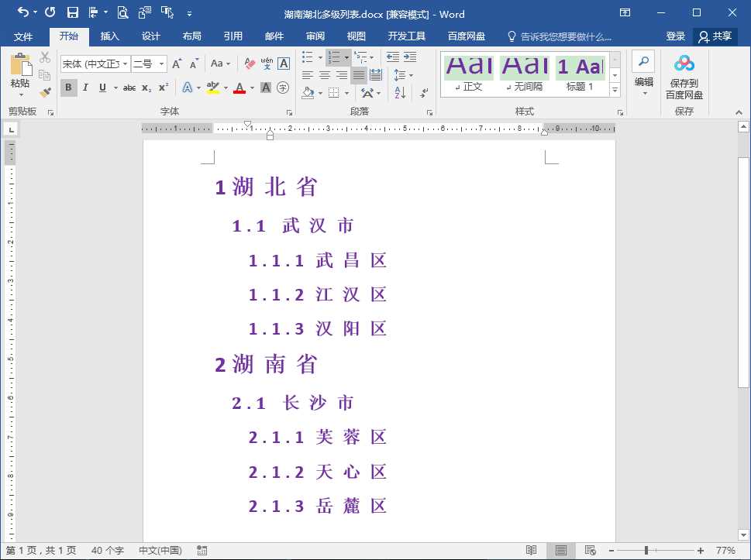This screenshot has height=560, width=751.
Task: Click the clear formatting eraser icon
Action: [249, 64]
